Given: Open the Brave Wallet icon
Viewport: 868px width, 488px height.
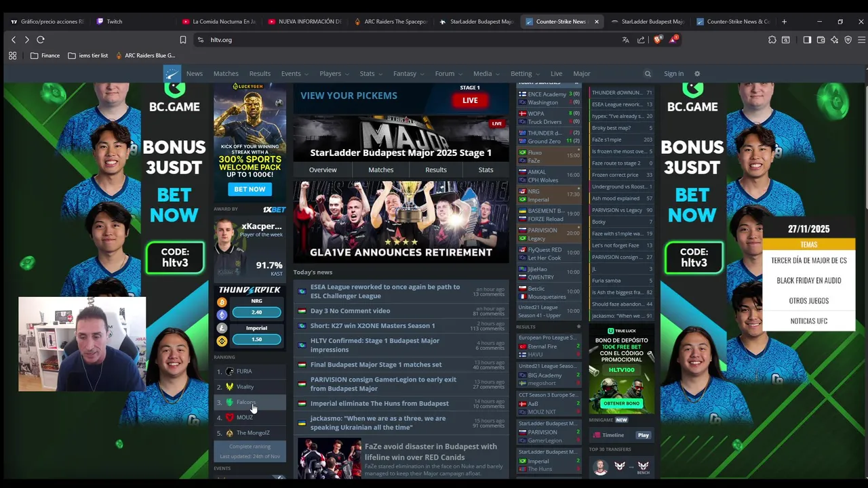Looking at the screenshot, I should point(821,40).
